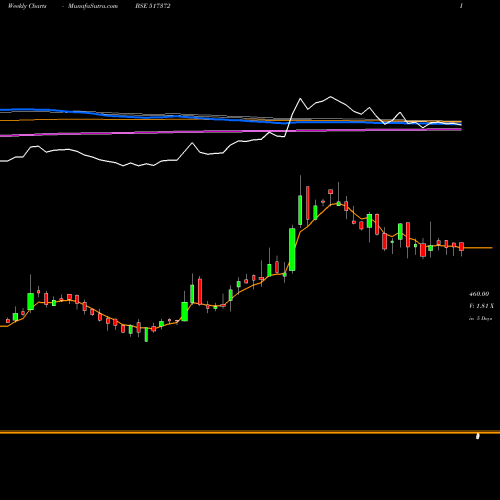Click the 'in 5 Days' label

(x=480, y=318)
